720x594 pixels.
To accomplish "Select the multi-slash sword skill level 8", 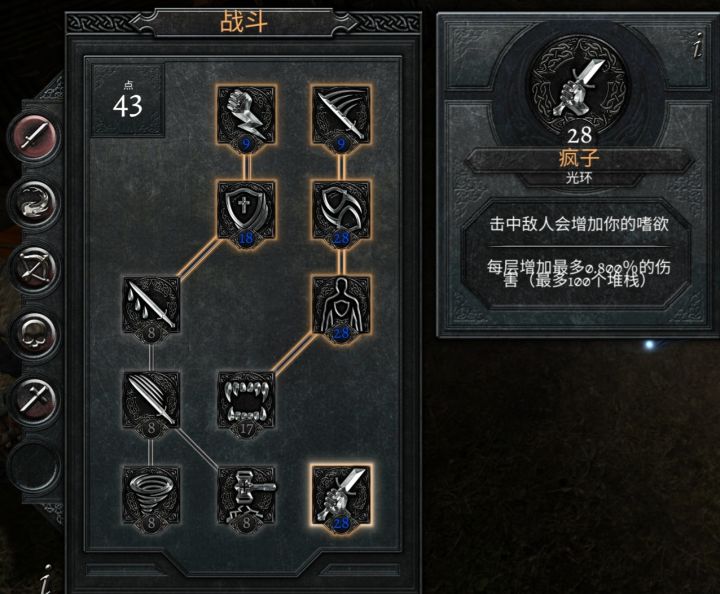I will (x=151, y=401).
